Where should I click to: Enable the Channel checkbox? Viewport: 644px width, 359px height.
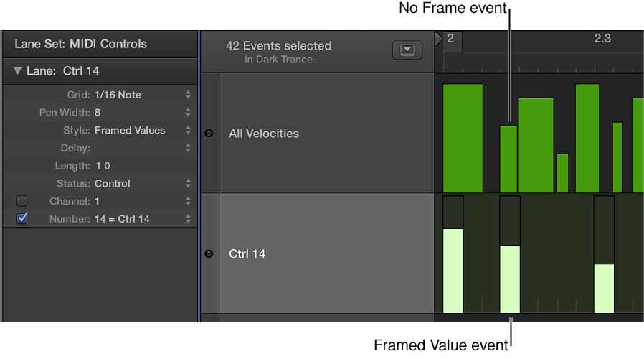point(22,201)
